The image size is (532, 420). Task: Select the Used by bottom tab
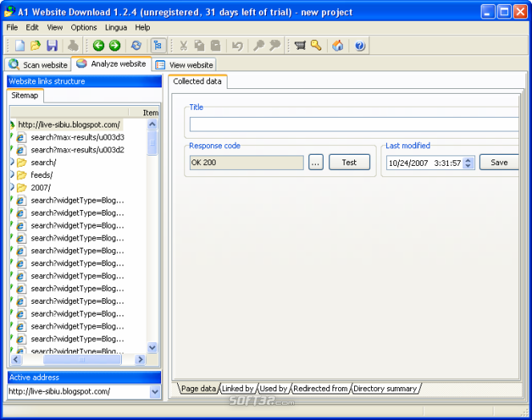point(273,389)
